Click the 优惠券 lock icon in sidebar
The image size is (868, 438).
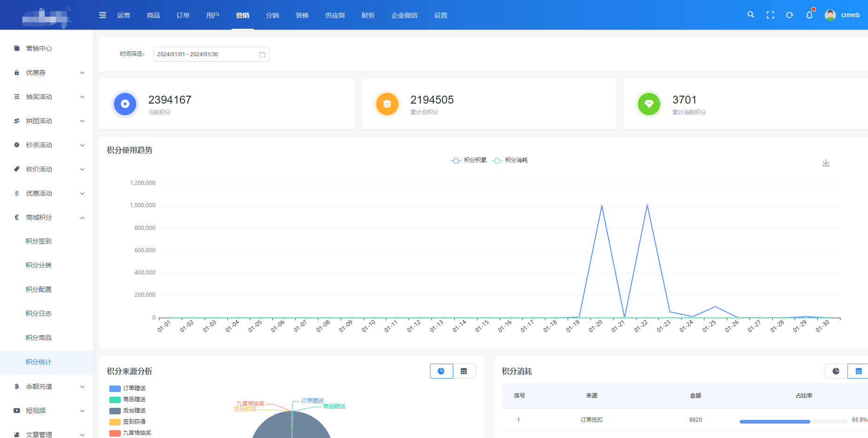[17, 72]
